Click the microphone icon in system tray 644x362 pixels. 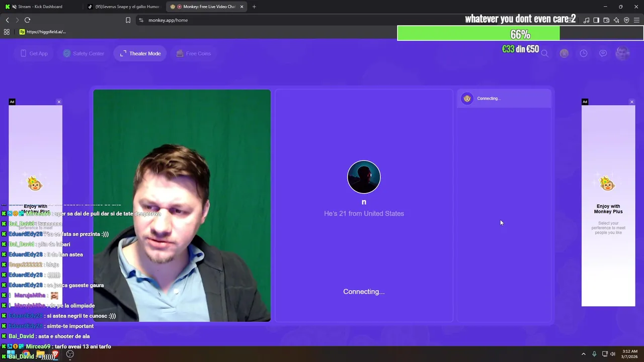coord(594,354)
